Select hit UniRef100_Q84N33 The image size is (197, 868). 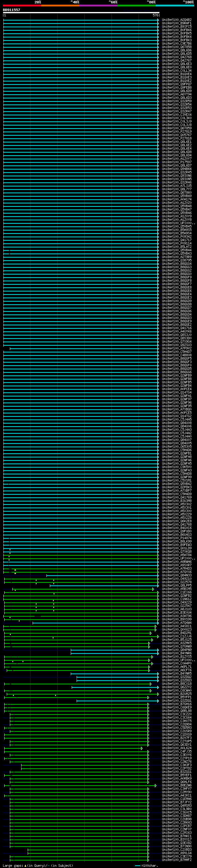(177, 575)
